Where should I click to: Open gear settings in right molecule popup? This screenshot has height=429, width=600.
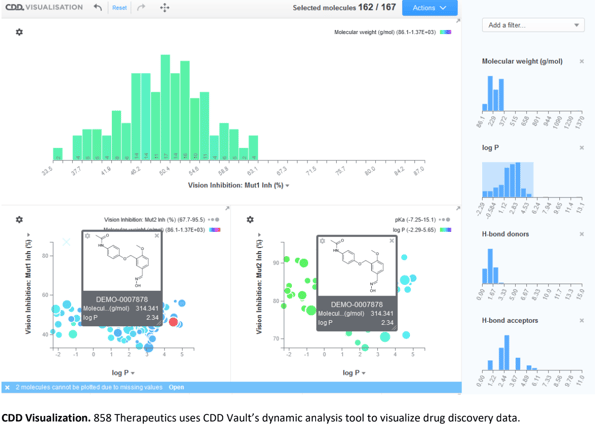(323, 241)
